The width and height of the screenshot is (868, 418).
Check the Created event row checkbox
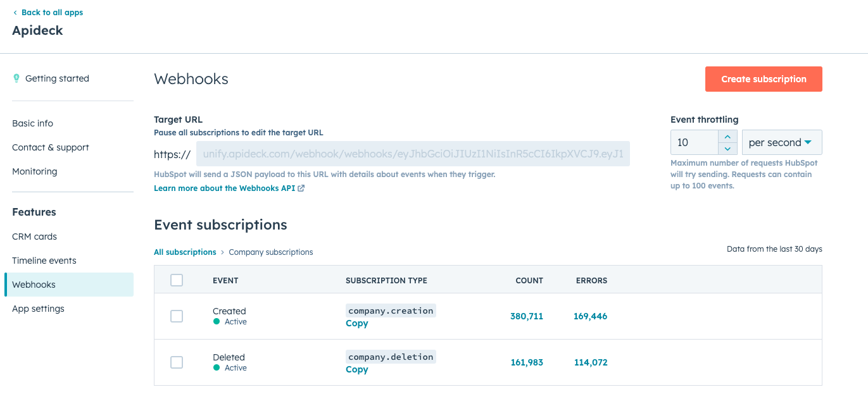click(x=177, y=316)
